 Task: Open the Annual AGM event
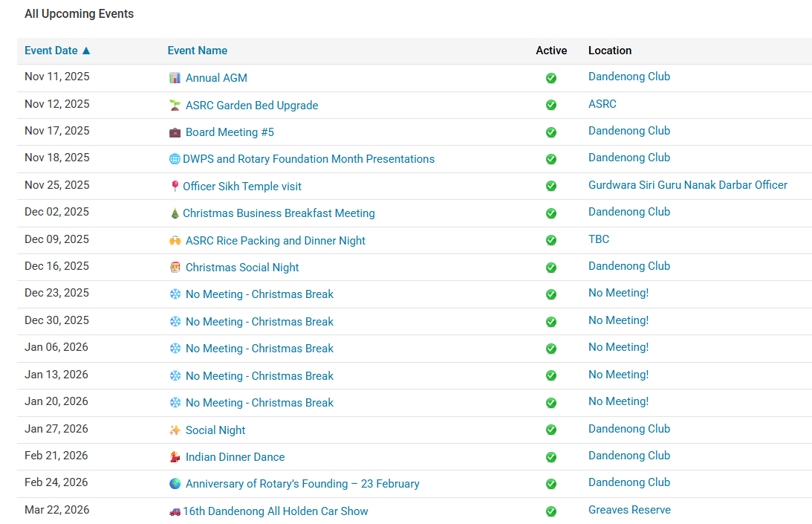pos(216,78)
